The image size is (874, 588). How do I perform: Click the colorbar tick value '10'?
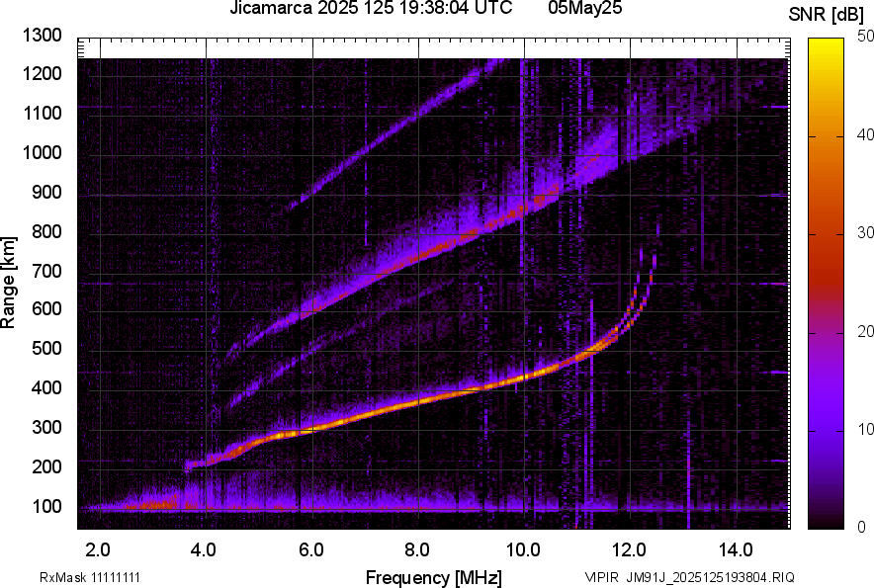click(865, 429)
